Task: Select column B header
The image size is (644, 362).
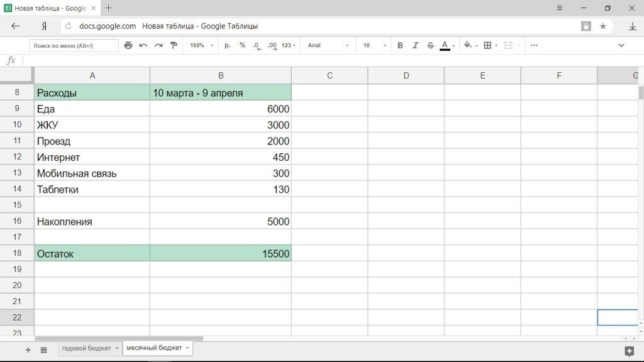Action: tap(221, 75)
